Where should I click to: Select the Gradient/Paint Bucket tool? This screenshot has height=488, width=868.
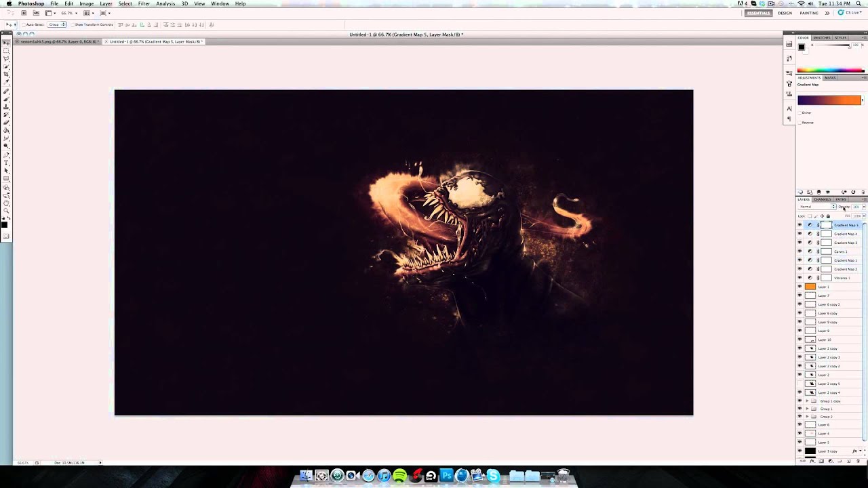[6, 129]
